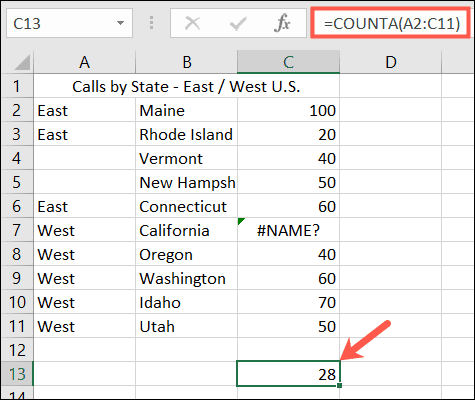Screen dimensions: 475x400
Task: Select the cell with value 20
Action: [288, 134]
